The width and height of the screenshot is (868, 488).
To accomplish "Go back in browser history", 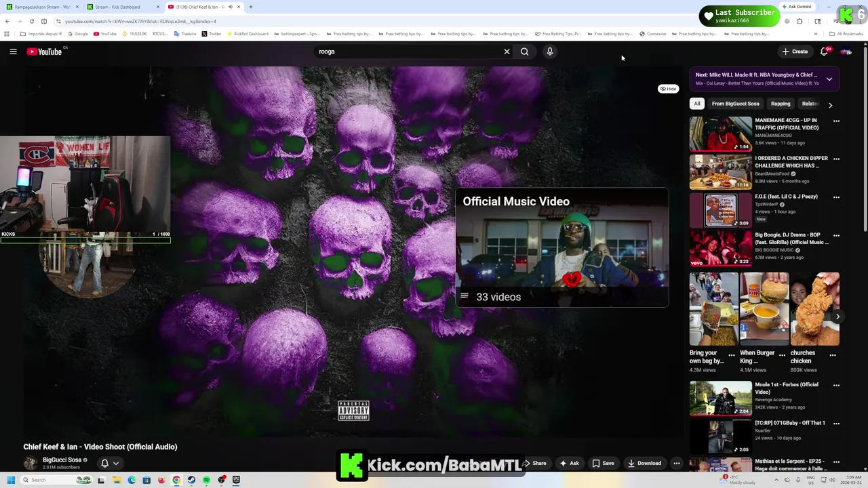I will tap(7, 21).
